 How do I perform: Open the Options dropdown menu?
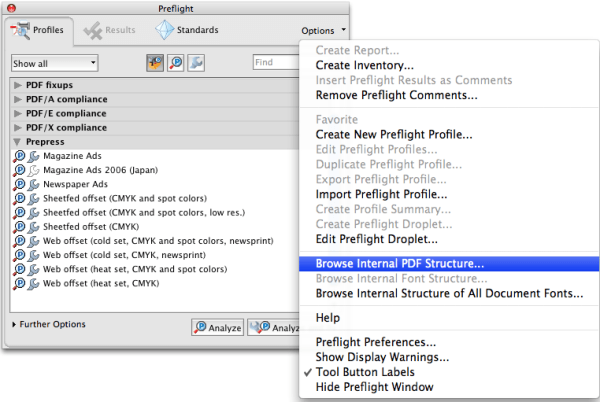click(x=323, y=31)
